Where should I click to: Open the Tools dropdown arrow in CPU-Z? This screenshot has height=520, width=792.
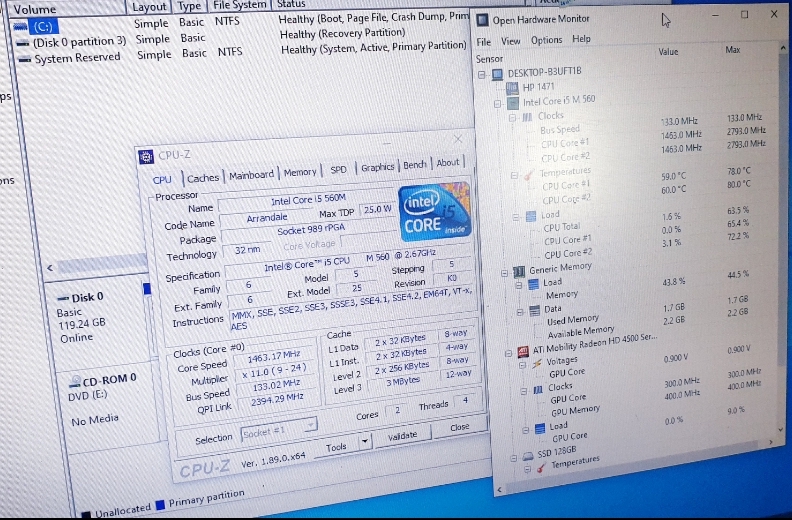point(364,440)
